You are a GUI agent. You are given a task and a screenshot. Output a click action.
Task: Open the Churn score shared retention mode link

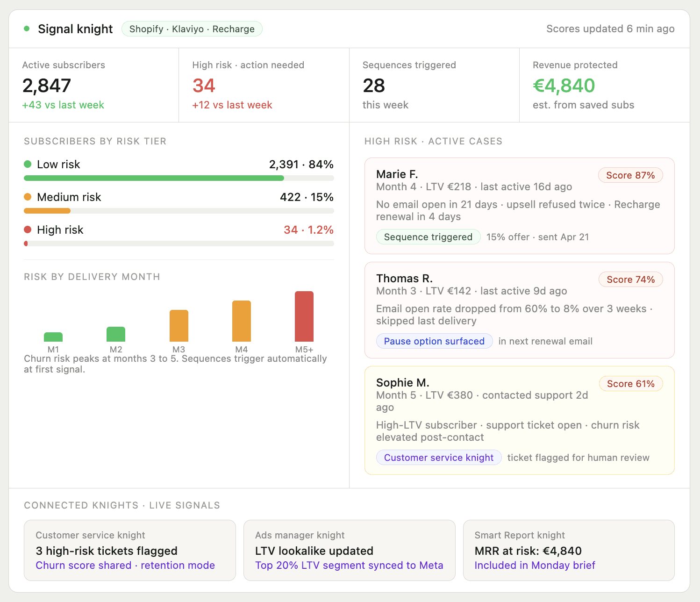point(125,565)
